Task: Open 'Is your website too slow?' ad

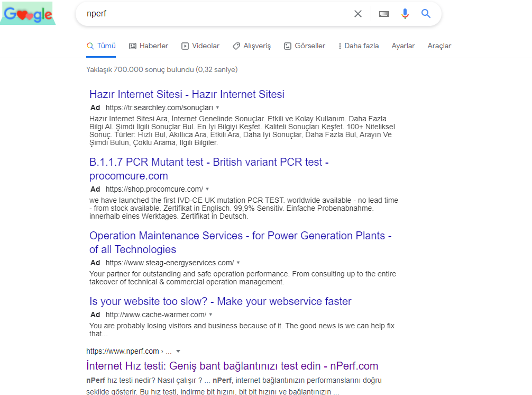Action: [x=221, y=301]
